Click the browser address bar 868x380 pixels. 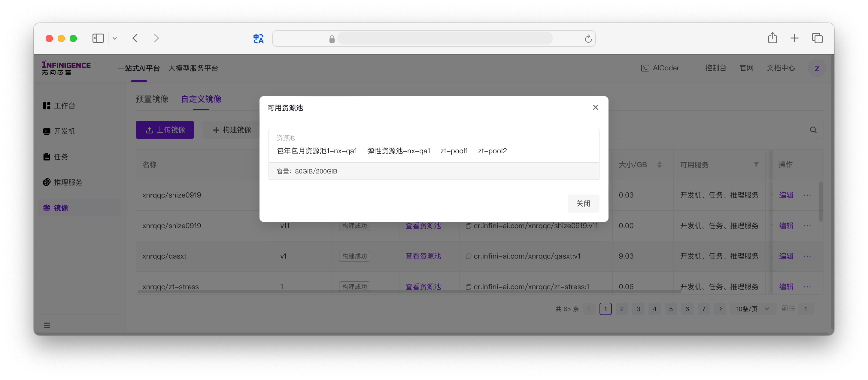point(434,38)
